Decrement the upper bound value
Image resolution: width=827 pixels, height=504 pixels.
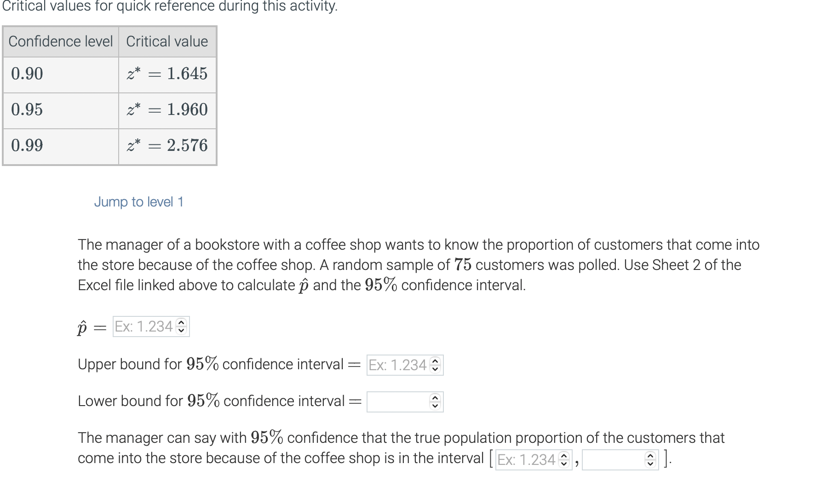click(x=434, y=368)
